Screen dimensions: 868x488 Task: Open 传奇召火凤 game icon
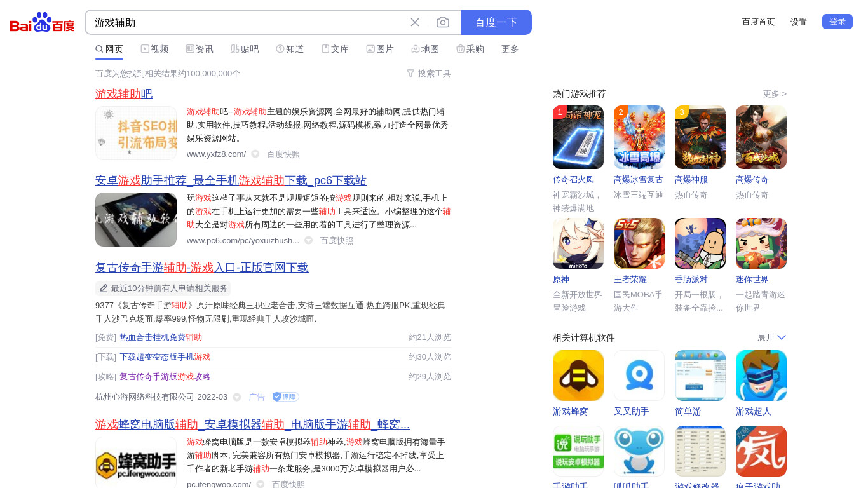578,137
